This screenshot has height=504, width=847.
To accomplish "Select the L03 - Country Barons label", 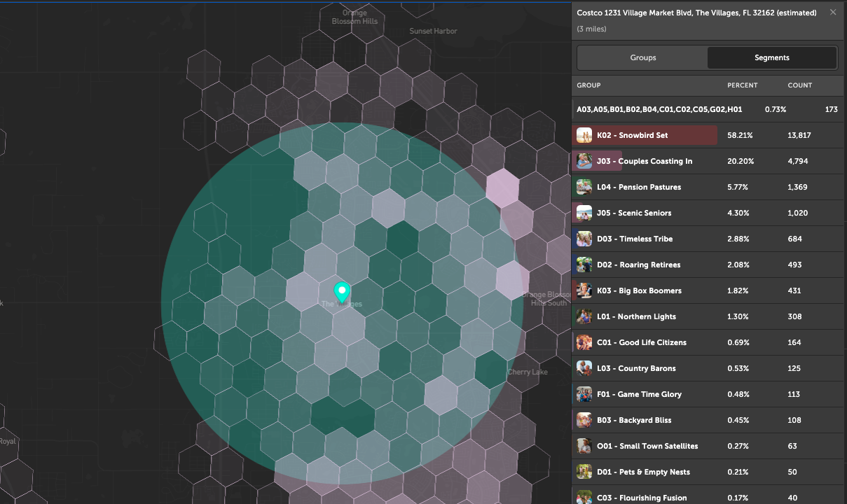I will point(637,368).
